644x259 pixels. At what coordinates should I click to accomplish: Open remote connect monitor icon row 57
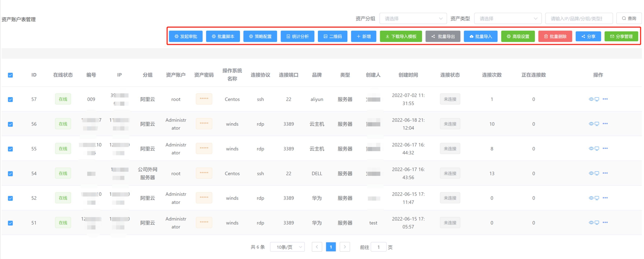pos(597,99)
